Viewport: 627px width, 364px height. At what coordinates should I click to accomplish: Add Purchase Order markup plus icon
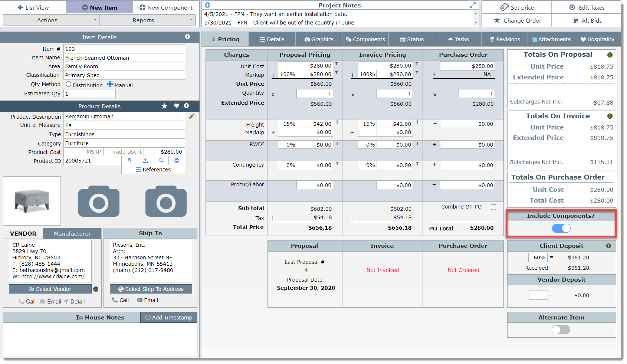(x=434, y=75)
